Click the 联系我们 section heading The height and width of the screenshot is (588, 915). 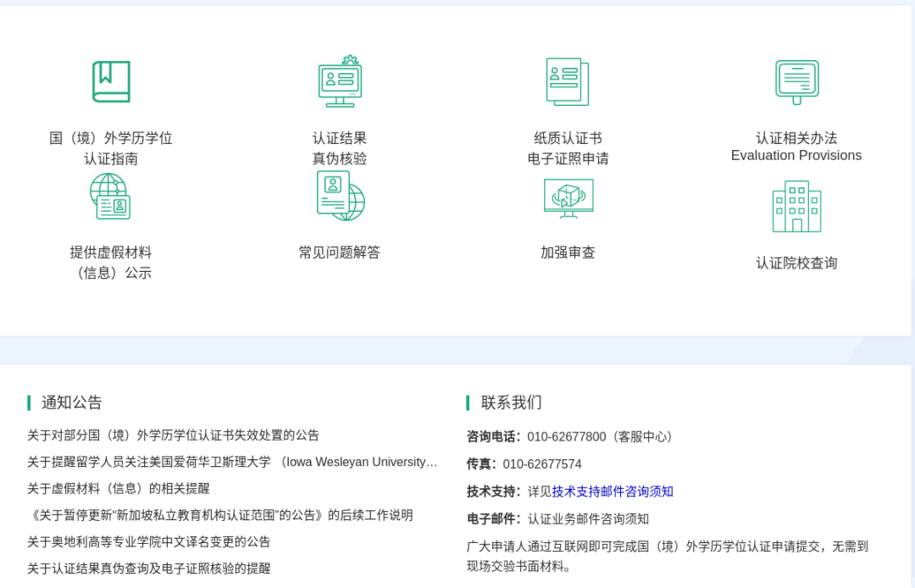coord(511,402)
